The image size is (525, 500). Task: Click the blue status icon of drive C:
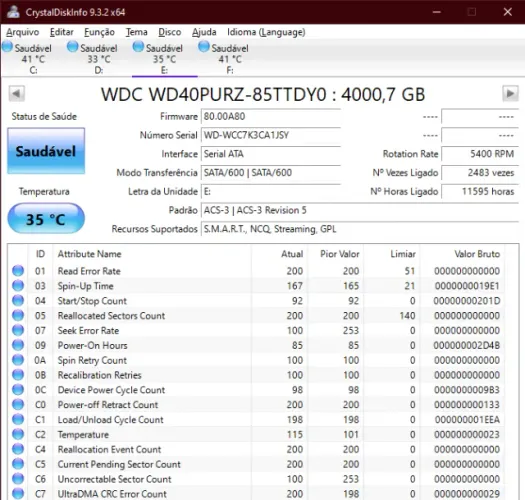pos(7,47)
